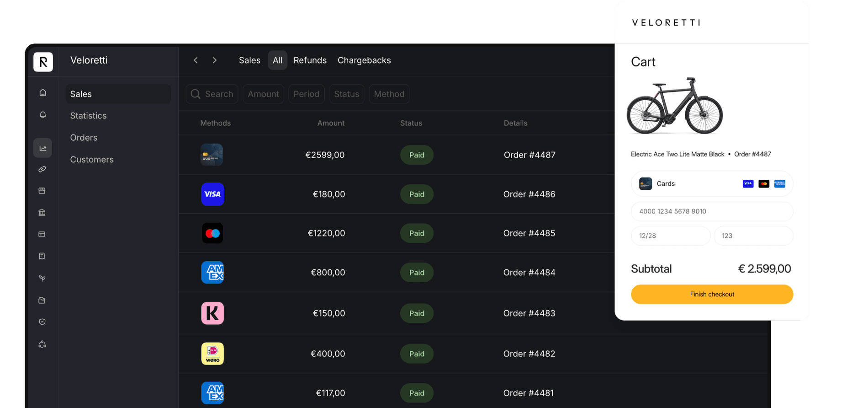Open the bank building icon
868x408 pixels.
click(x=42, y=212)
